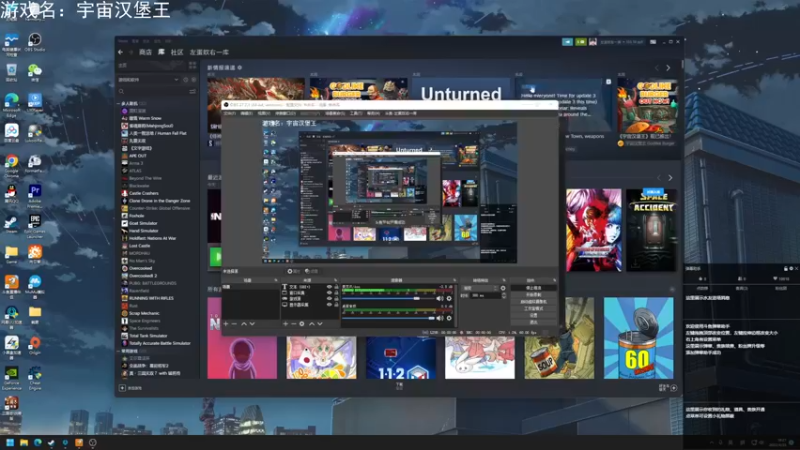Image resolution: width=800 pixels, height=450 pixels.
Task: Launch the Cheat Engine desktop shortcut
Action: pyautogui.click(x=35, y=377)
